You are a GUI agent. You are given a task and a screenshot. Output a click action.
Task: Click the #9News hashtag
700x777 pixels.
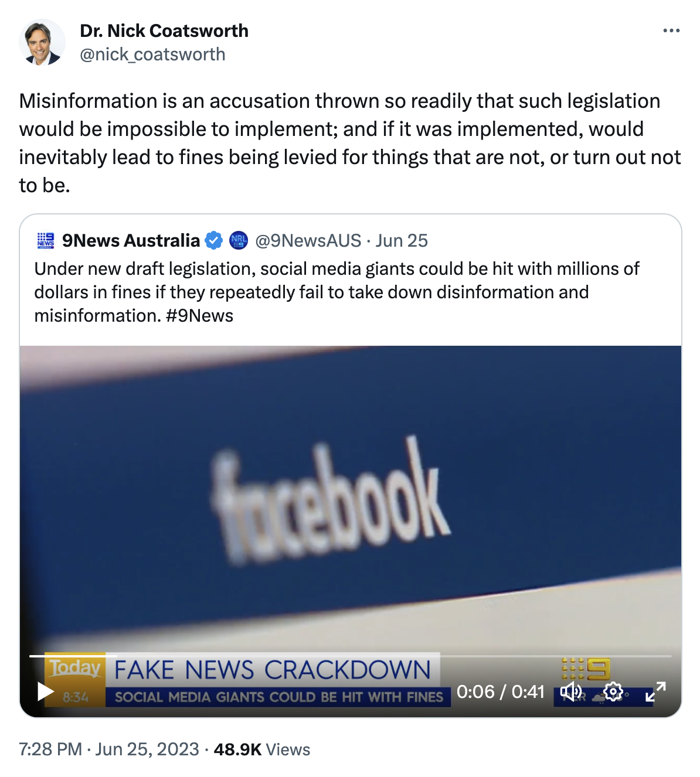[x=199, y=315]
